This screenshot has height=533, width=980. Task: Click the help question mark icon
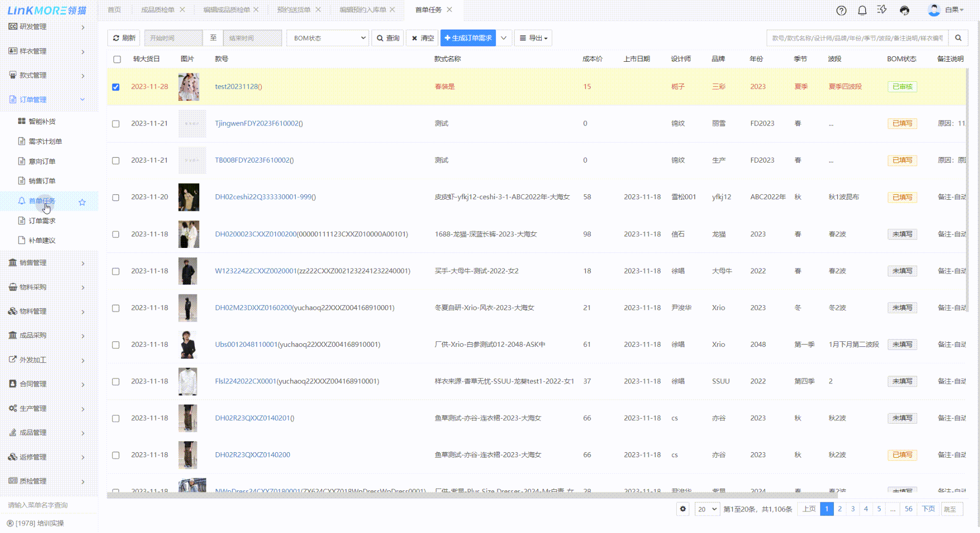pos(841,11)
